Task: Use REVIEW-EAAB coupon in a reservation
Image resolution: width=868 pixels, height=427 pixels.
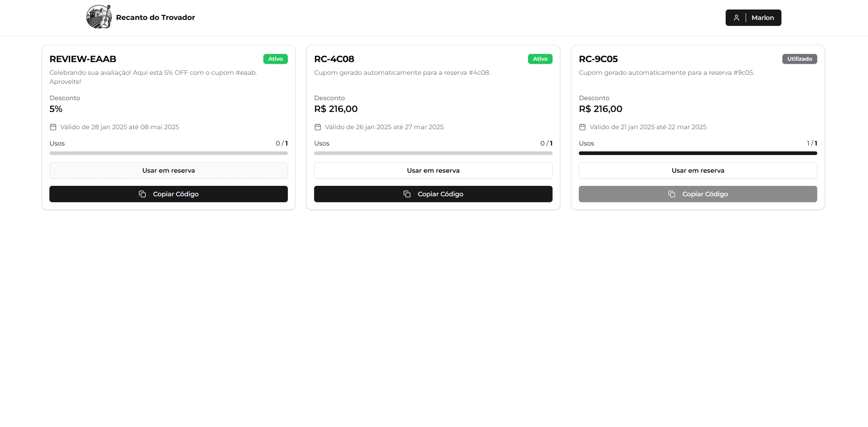Action: [169, 170]
